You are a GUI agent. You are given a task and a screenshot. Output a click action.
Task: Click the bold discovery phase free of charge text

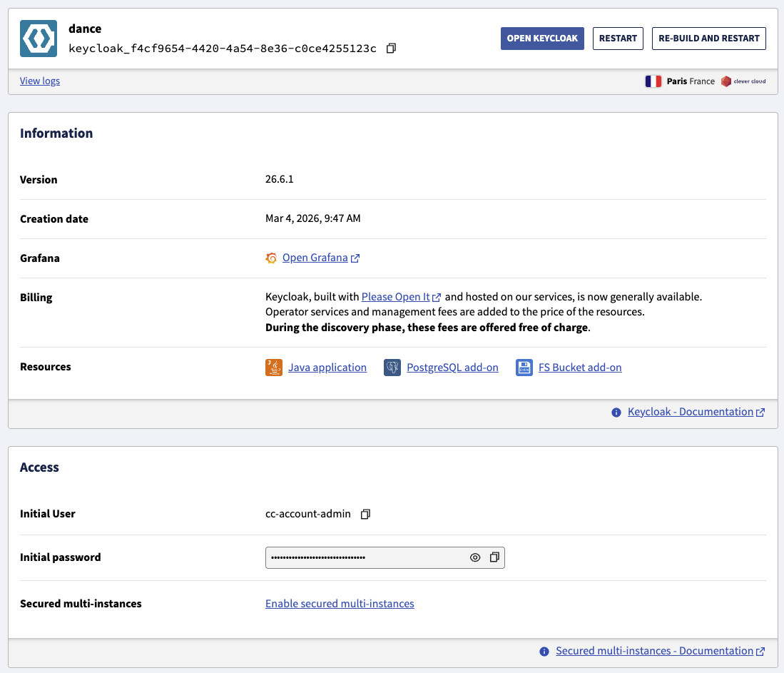(x=427, y=328)
